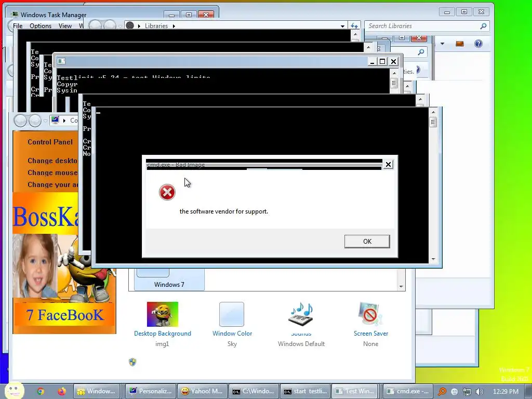The height and width of the screenshot is (399, 532).
Task: Close the cmd.exe Bad Image error dialog
Action: (x=388, y=165)
